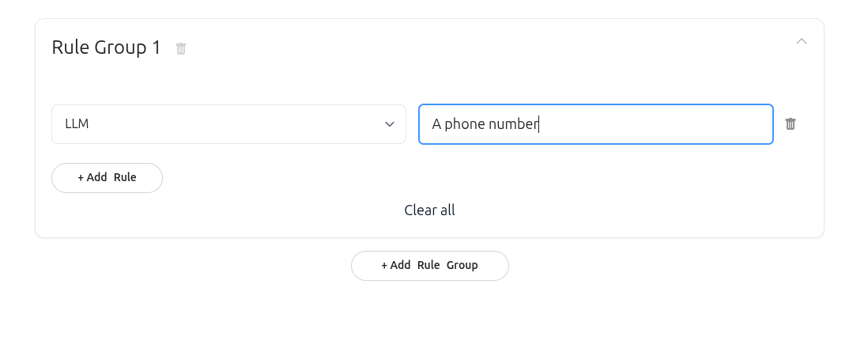Toggle the up chevron in the group header
The width and height of the screenshot is (868, 356).
[801, 41]
